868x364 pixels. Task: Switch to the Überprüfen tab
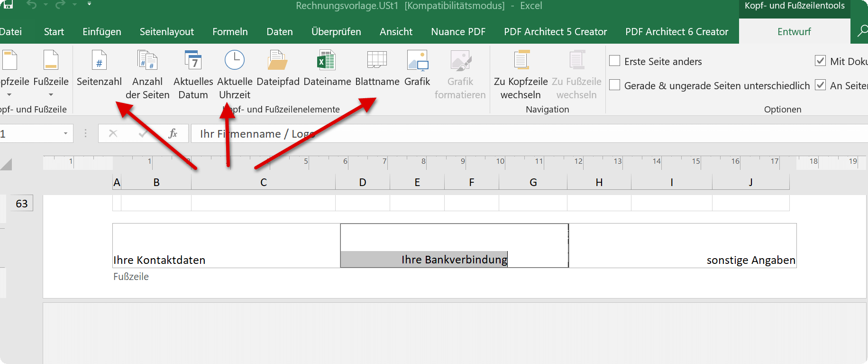336,31
